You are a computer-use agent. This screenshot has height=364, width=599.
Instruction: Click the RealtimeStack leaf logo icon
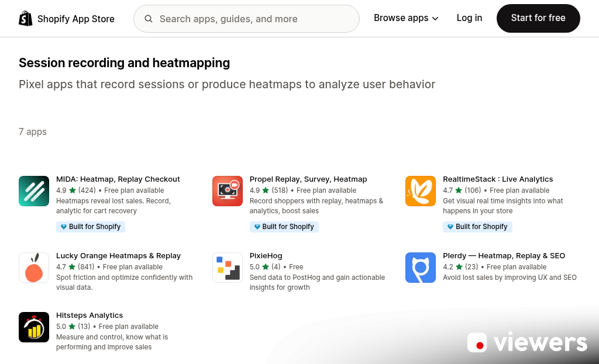click(x=420, y=191)
